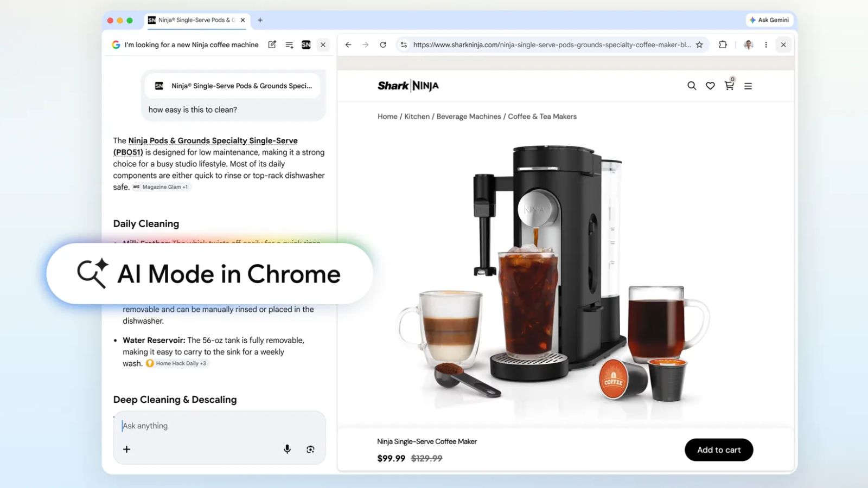The width and height of the screenshot is (868, 488).
Task: Open the search icon on SharkNinja site
Action: click(x=691, y=86)
